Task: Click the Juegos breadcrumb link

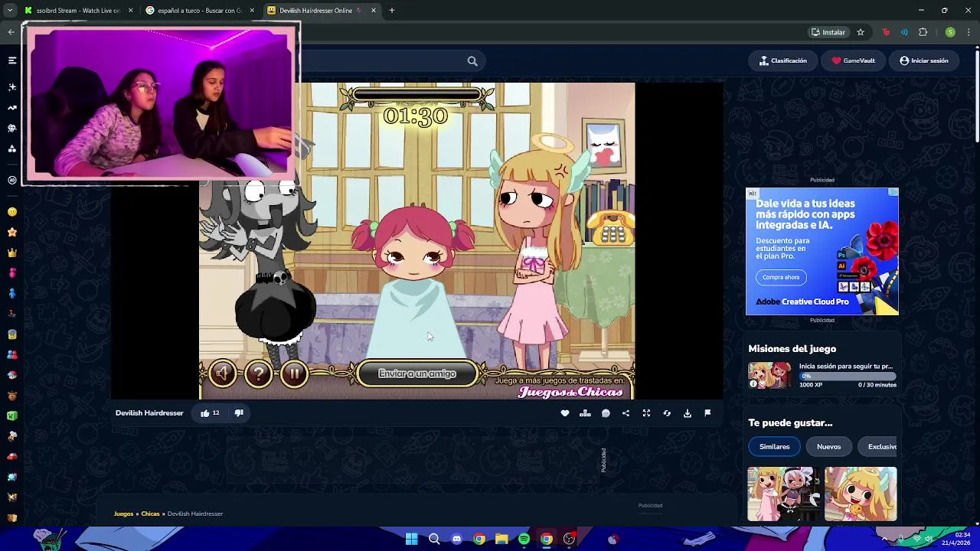Action: coord(123,514)
